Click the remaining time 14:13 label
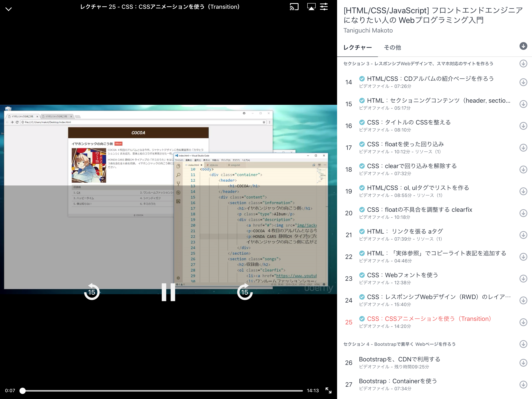This screenshot has width=532, height=399. tap(313, 391)
